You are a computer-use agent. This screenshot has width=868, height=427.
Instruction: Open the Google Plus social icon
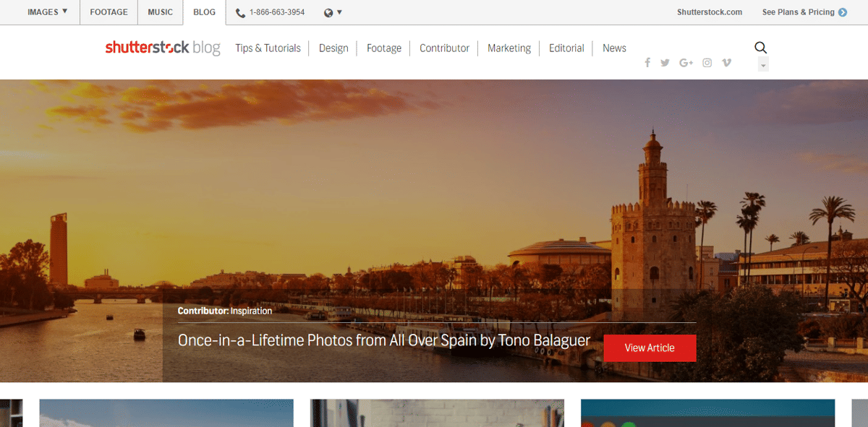[686, 63]
